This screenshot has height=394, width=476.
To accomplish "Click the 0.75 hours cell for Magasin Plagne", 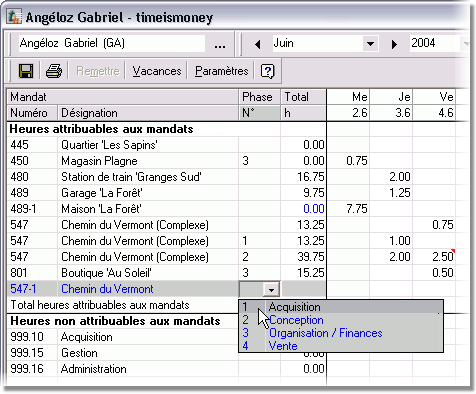I will pos(348,161).
